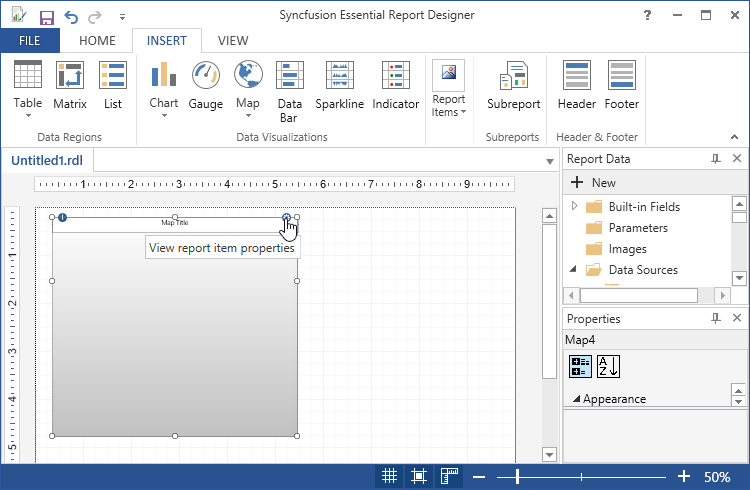Insert a Gauge visualization
The image size is (750, 490).
pyautogui.click(x=206, y=85)
